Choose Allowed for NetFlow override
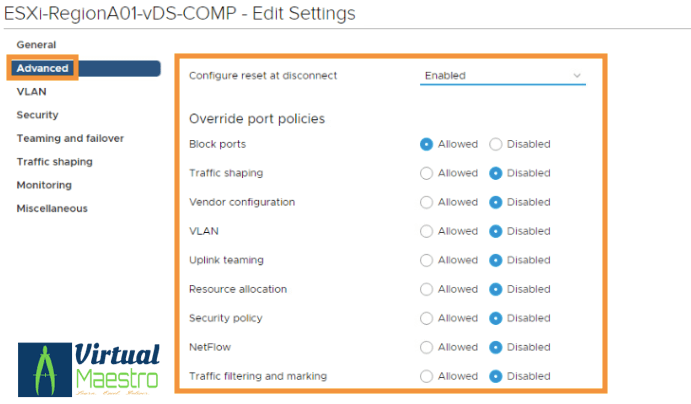 point(427,347)
